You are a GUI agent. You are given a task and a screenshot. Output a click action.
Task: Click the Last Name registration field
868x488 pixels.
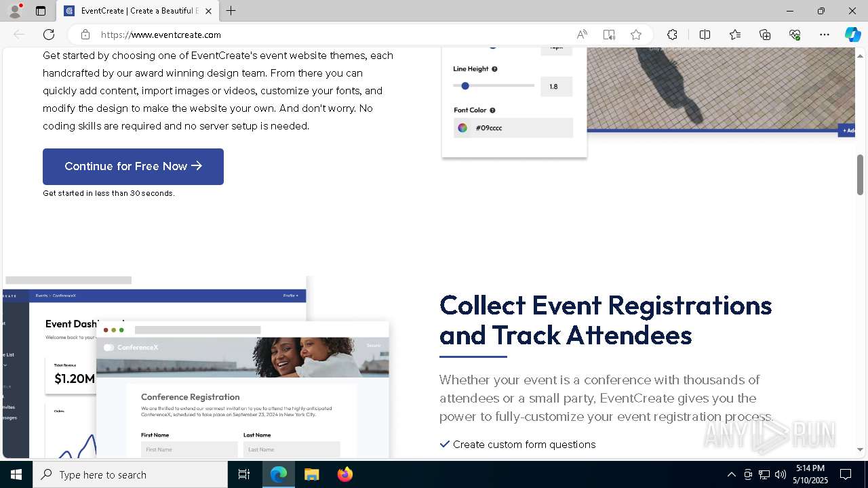[x=292, y=449]
